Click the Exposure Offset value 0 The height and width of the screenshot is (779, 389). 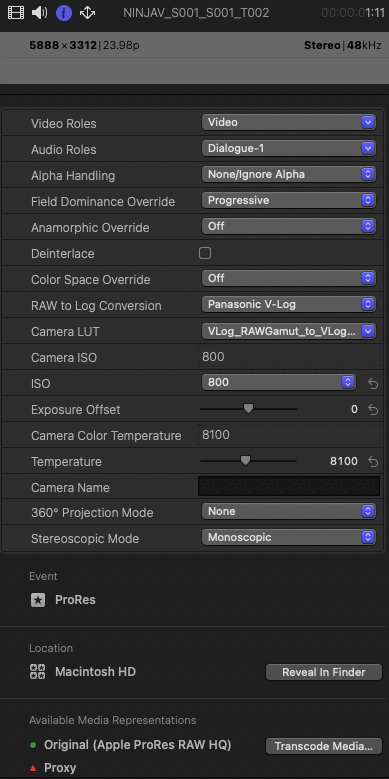pos(354,409)
